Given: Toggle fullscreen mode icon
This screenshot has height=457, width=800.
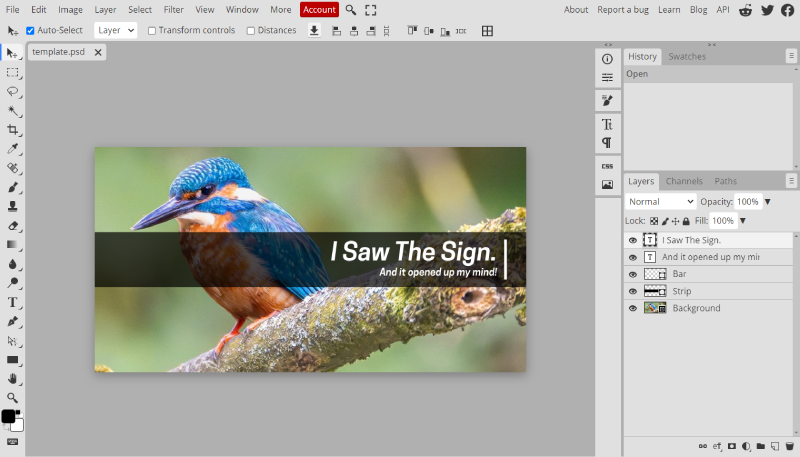Looking at the screenshot, I should point(371,10).
